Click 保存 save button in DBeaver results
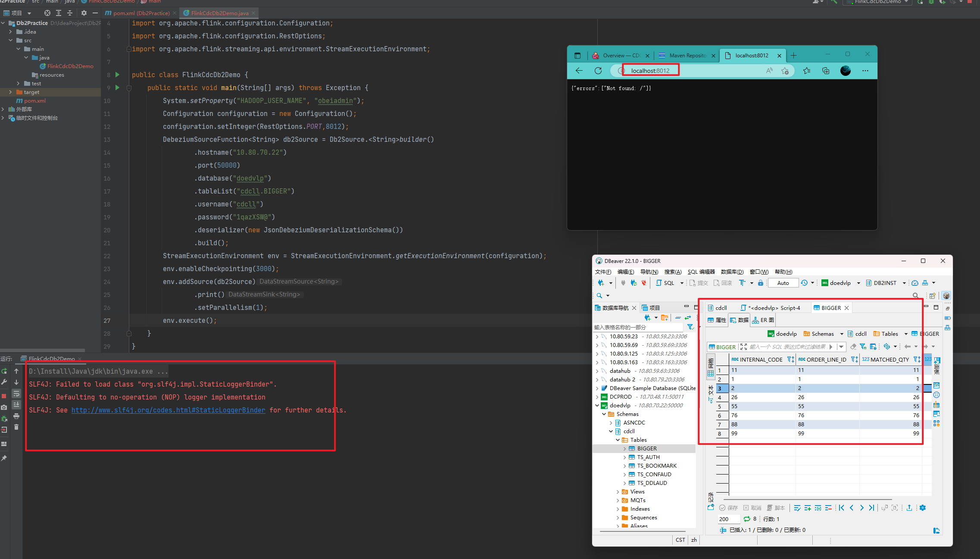This screenshot has width=980, height=559. pyautogui.click(x=728, y=508)
